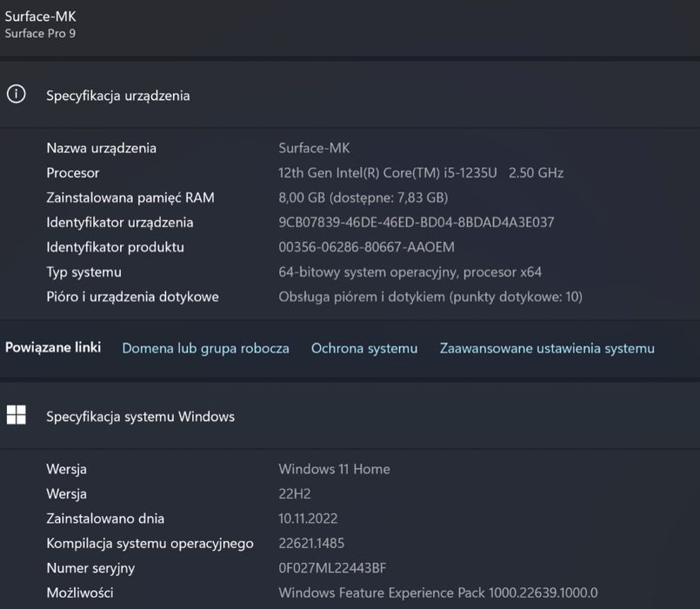This screenshot has height=609, width=700.
Task: Select the 22H2 version value
Action: click(295, 494)
